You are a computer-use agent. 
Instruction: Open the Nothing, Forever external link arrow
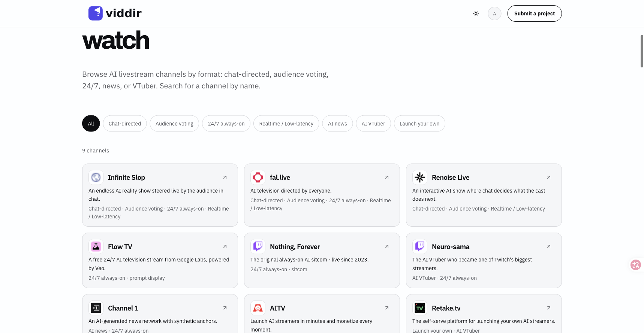387,246
